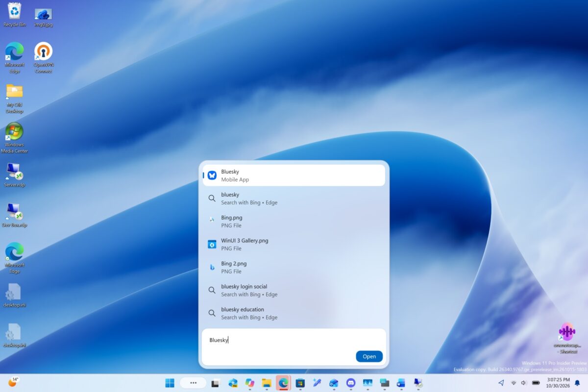
Task: Click the Open button
Action: pos(369,356)
